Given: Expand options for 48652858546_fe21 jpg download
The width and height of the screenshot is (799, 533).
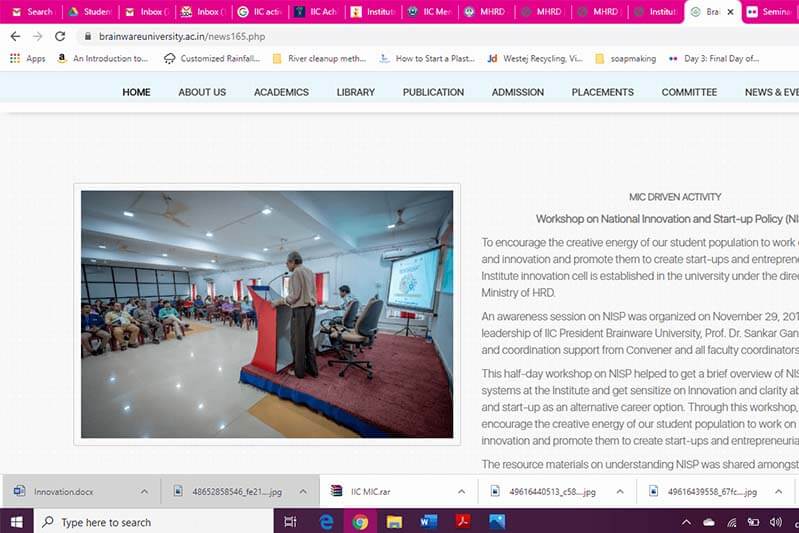Looking at the screenshot, I should pyautogui.click(x=303, y=492).
